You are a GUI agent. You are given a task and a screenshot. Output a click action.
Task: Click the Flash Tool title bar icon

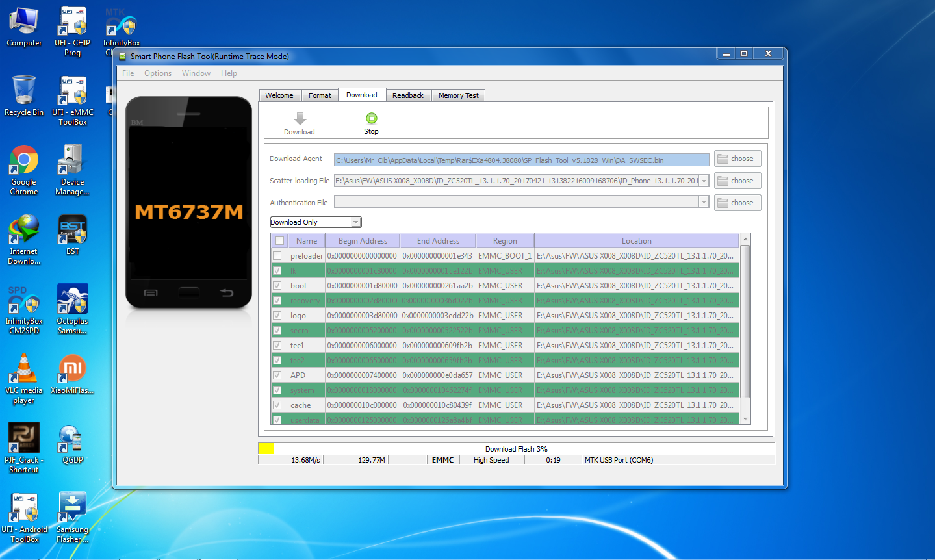click(x=122, y=57)
